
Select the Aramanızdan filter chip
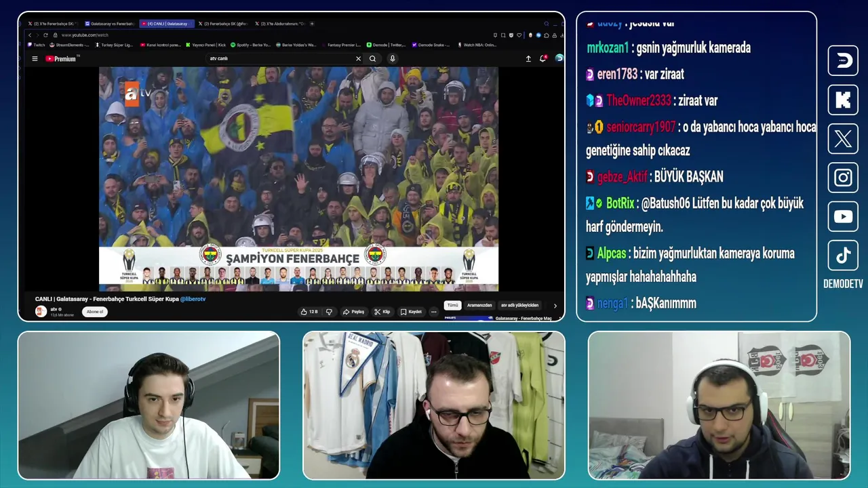479,305
